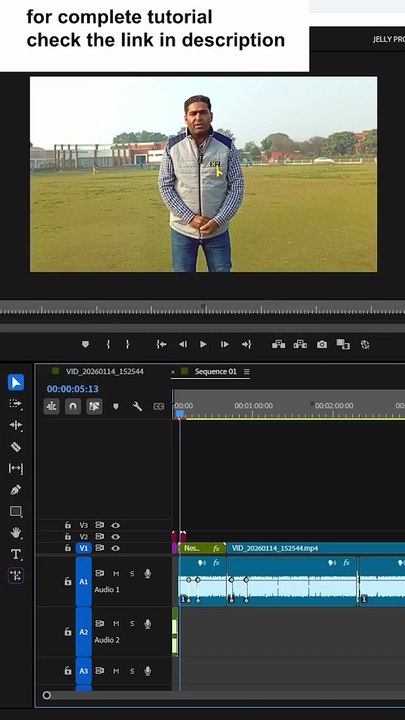405x720 pixels.
Task: Step forward one frame
Action: click(x=225, y=344)
